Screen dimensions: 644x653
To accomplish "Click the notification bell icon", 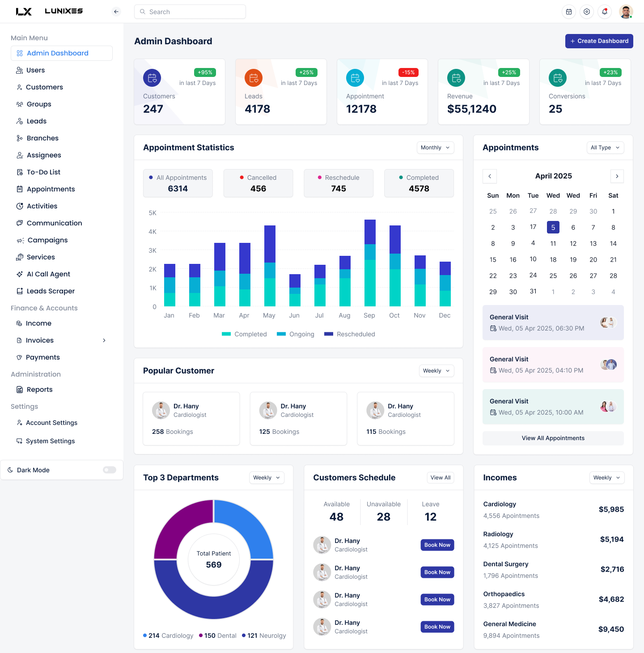I will (x=604, y=12).
